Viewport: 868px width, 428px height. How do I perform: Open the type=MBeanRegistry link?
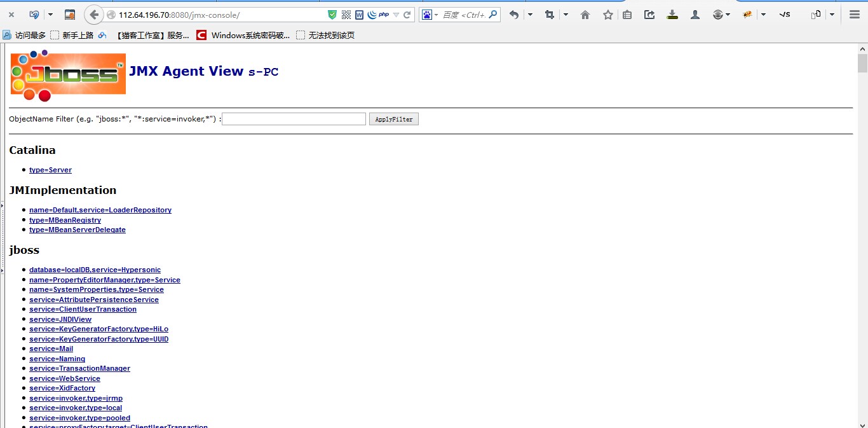click(65, 220)
